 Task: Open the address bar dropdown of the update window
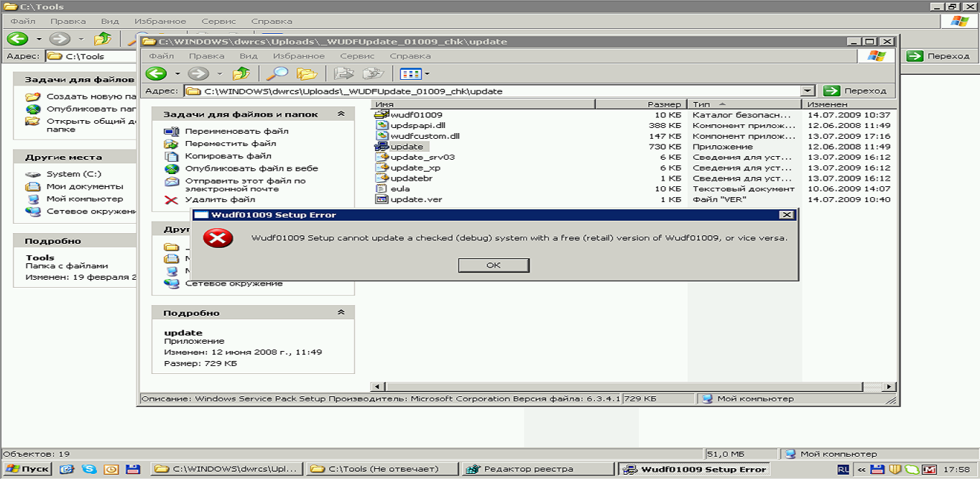(808, 91)
